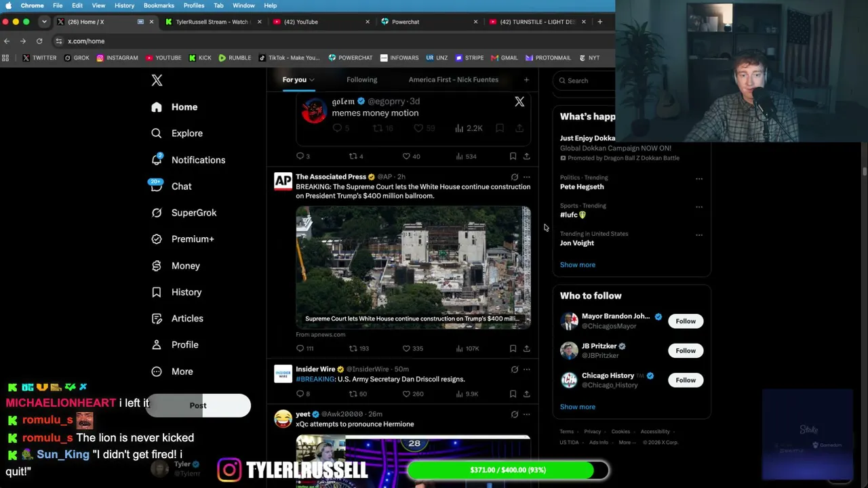Open the Apple menu
This screenshot has height=488, width=868.
pos(8,5)
